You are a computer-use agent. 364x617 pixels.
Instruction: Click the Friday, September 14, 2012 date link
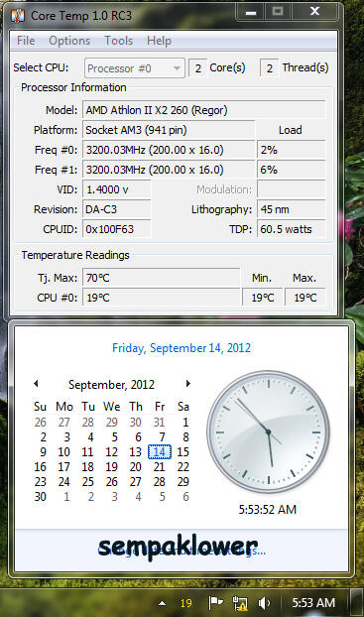coord(182,348)
